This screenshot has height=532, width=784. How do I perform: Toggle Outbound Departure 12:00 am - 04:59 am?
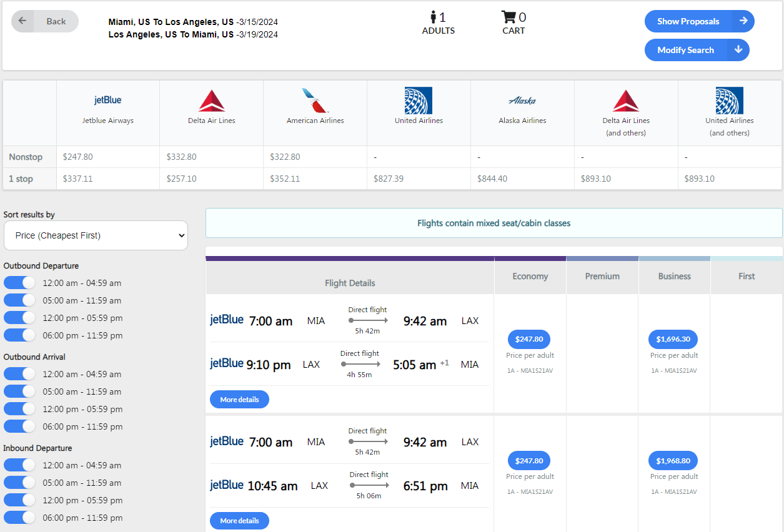tap(20, 283)
